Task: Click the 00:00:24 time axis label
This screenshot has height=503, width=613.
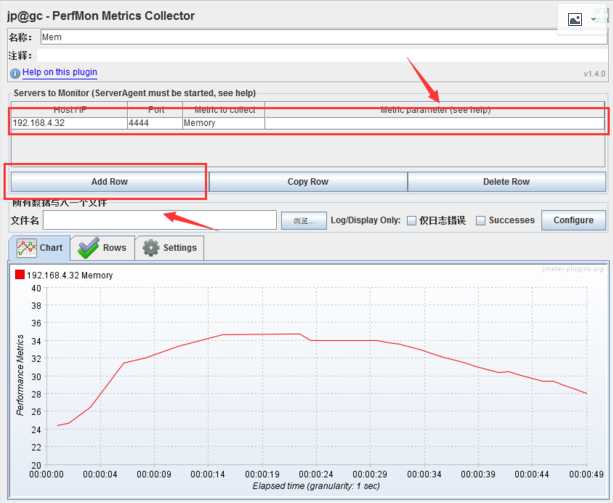Action: click(316, 474)
